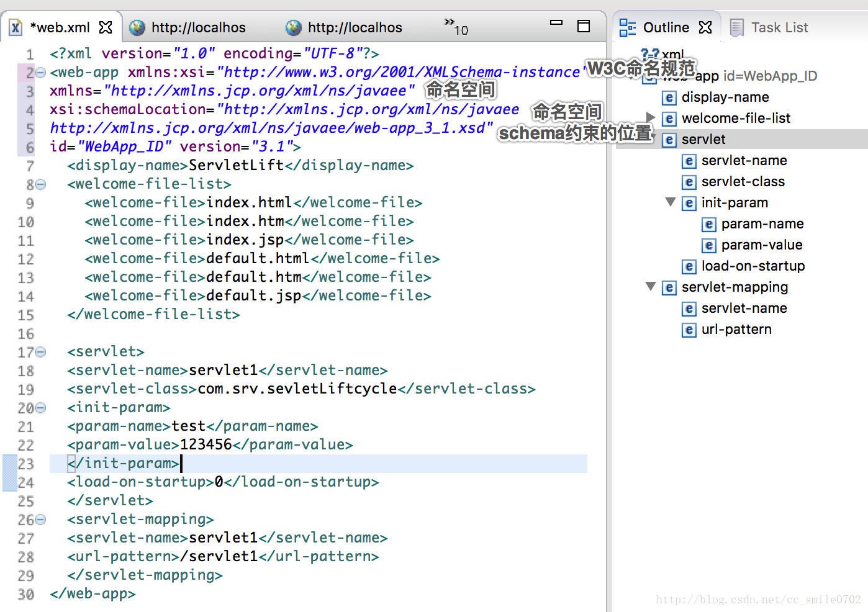
Task: Select param-name in Outline tree
Action: (762, 223)
